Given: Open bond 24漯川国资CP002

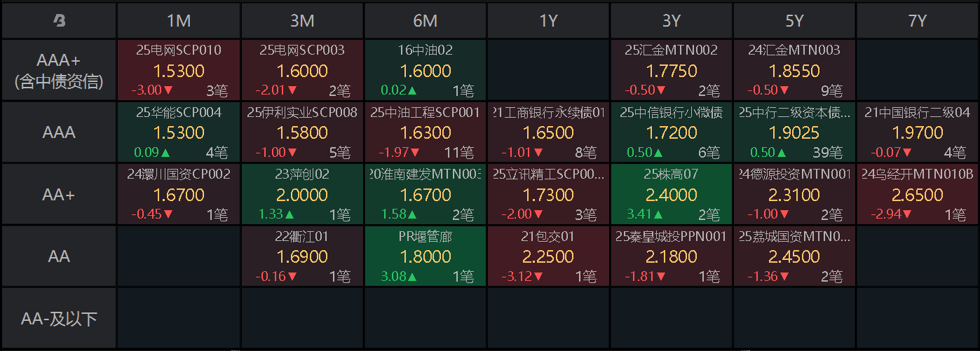Looking at the screenshot, I should (179, 174).
